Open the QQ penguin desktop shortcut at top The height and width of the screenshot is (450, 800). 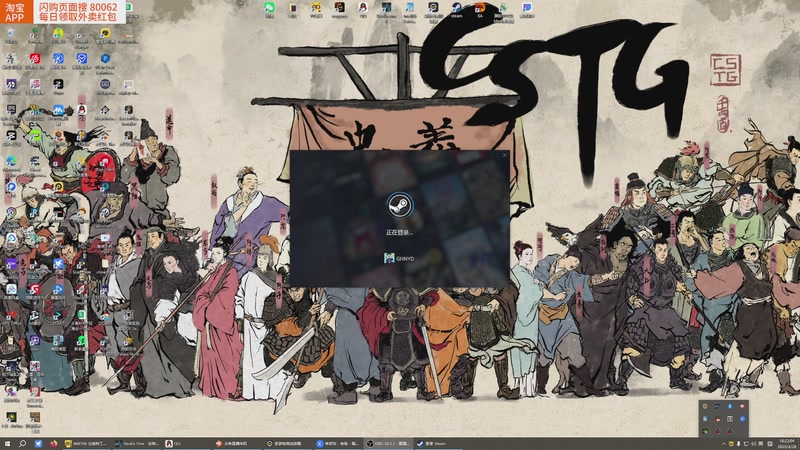[363, 9]
